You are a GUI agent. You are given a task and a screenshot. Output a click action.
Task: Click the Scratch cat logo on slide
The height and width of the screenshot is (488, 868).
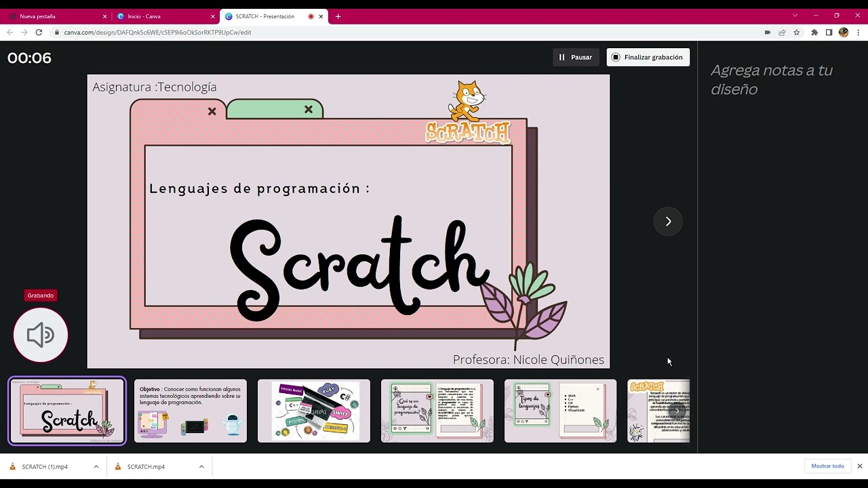pos(468,112)
